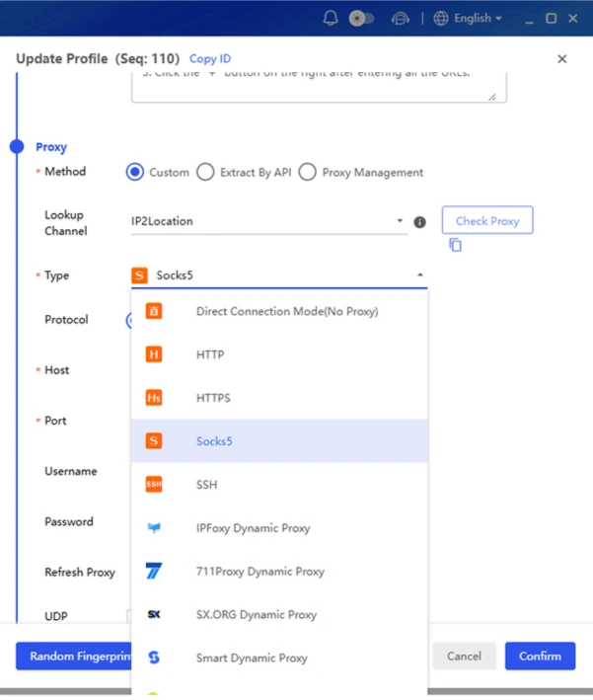Choose HTTP proxy type
The height and width of the screenshot is (700, 593).
tap(279, 354)
